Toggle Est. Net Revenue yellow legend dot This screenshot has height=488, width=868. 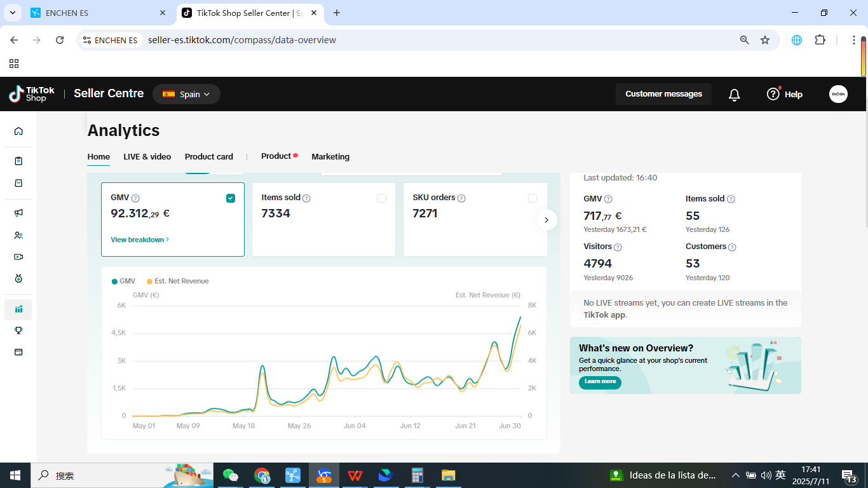(x=150, y=281)
